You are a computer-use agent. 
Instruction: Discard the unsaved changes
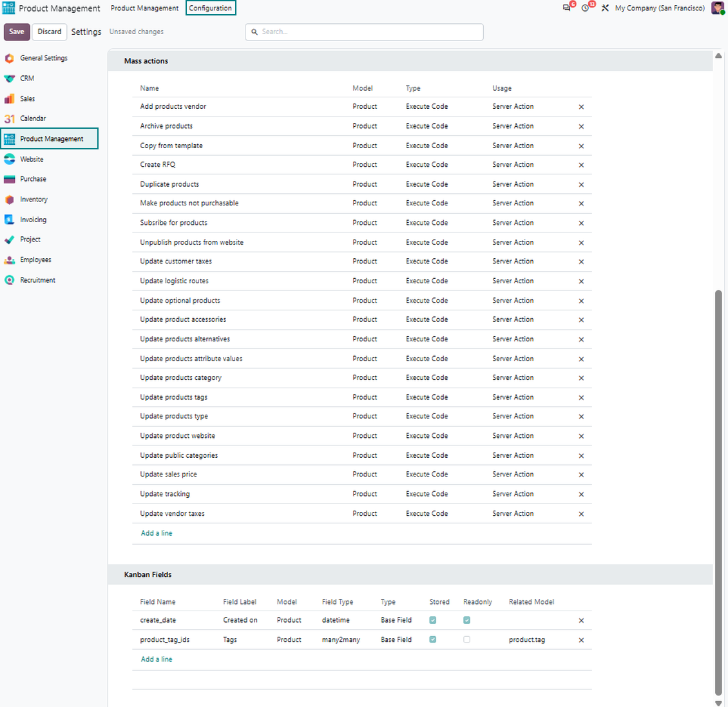[x=50, y=32]
